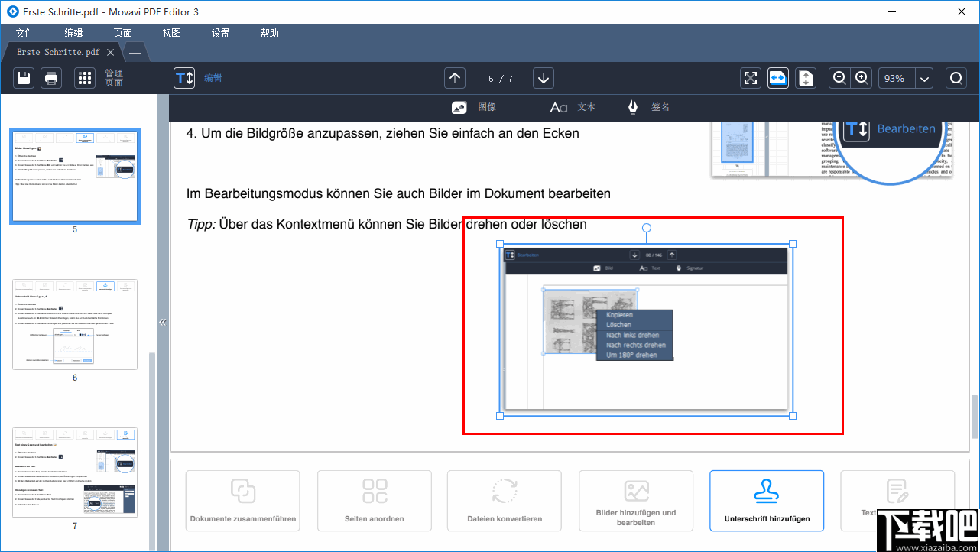Open 管理页面 (manage pages) grid icon
This screenshot has height=552, width=980.
tap(84, 77)
